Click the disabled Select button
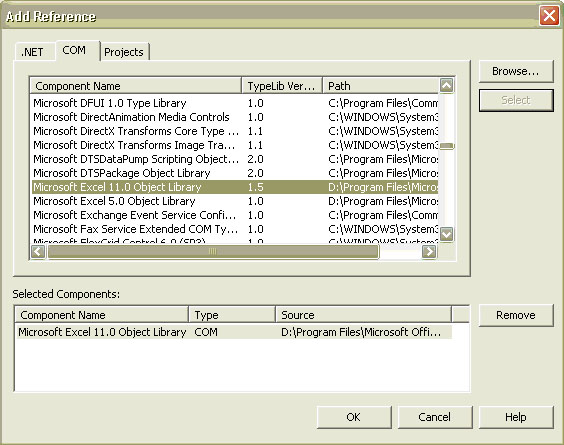This screenshot has width=564, height=445. (516, 100)
